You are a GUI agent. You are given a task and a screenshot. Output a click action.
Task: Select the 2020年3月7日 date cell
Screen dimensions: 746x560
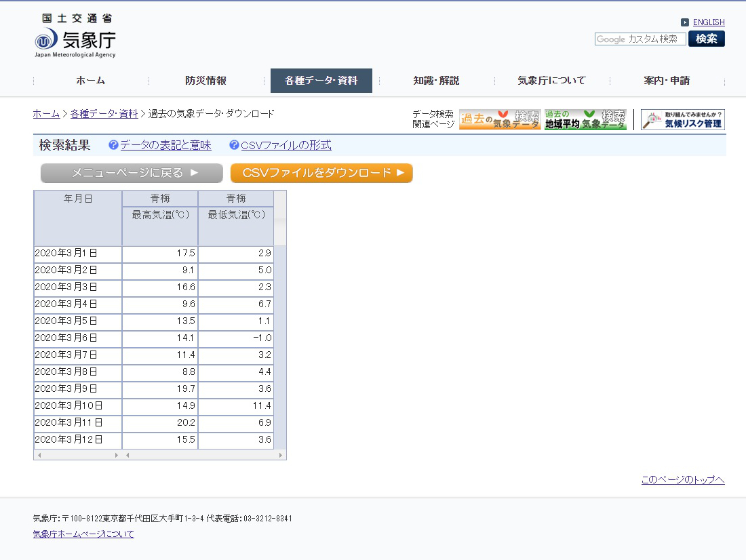point(78,355)
